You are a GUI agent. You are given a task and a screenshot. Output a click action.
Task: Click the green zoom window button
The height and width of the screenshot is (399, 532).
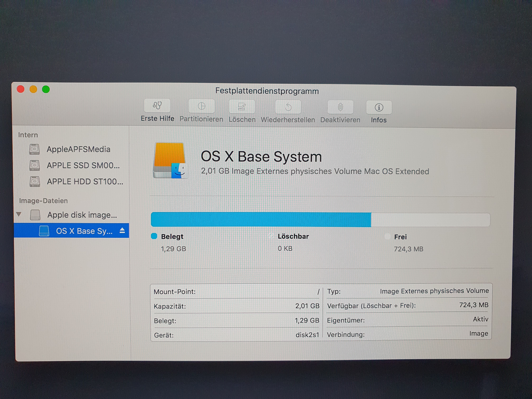(x=46, y=89)
